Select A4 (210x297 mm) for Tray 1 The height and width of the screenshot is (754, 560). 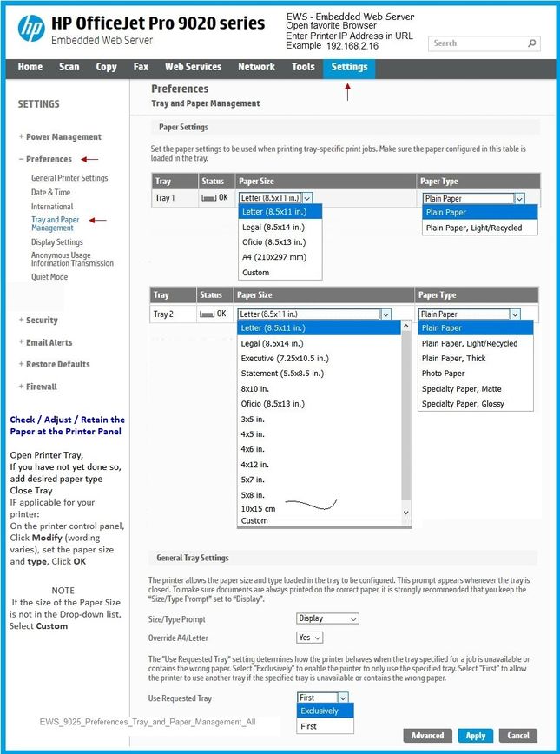coord(280,257)
